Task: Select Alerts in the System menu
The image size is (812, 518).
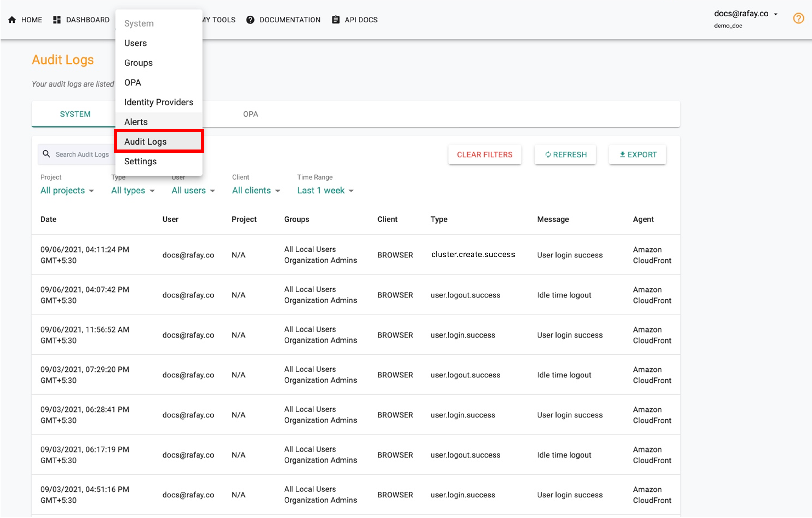Action: click(159, 122)
